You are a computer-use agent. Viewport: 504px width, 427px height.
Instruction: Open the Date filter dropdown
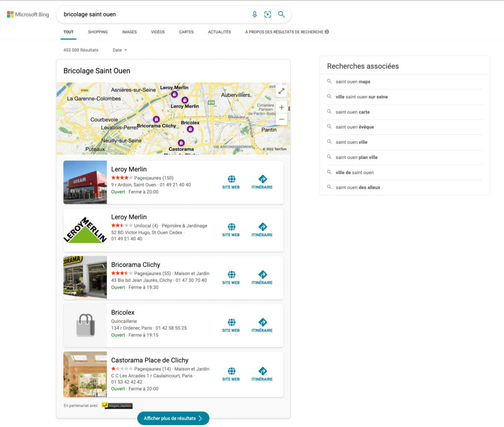119,50
